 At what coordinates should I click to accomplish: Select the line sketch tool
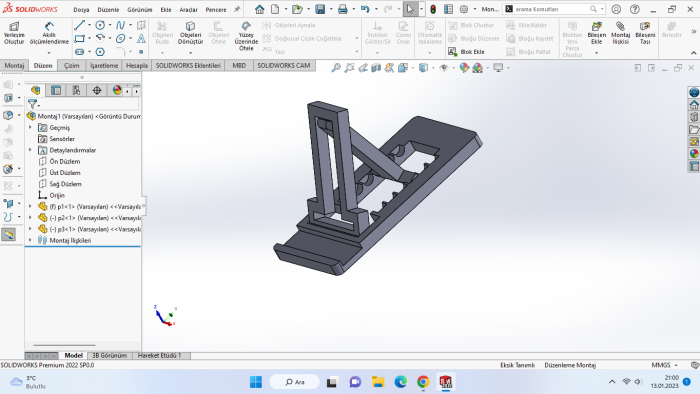click(79, 25)
